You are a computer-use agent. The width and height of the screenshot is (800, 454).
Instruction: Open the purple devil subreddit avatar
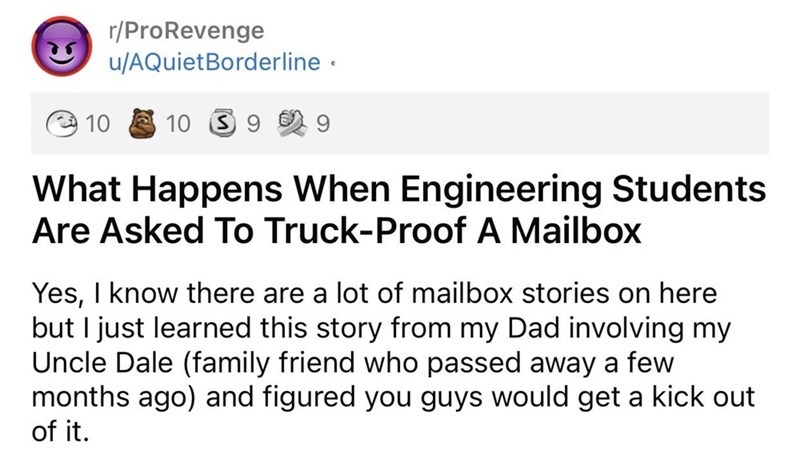click(x=62, y=46)
